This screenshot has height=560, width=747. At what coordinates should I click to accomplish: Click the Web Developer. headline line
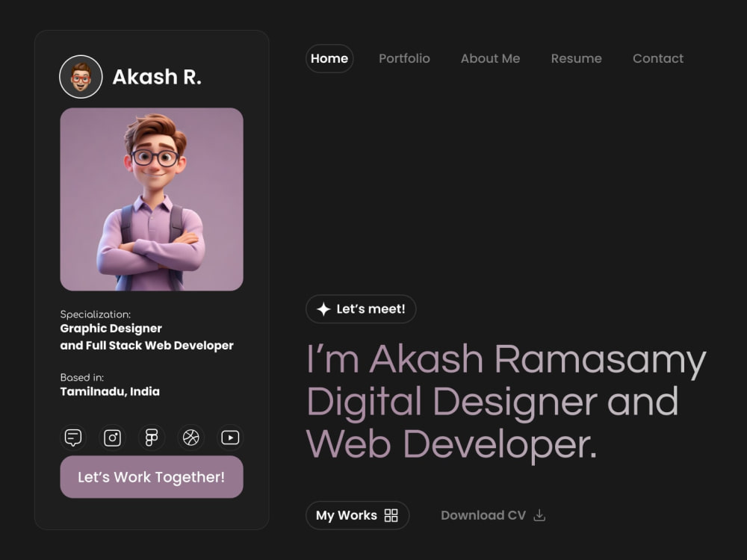(452, 445)
